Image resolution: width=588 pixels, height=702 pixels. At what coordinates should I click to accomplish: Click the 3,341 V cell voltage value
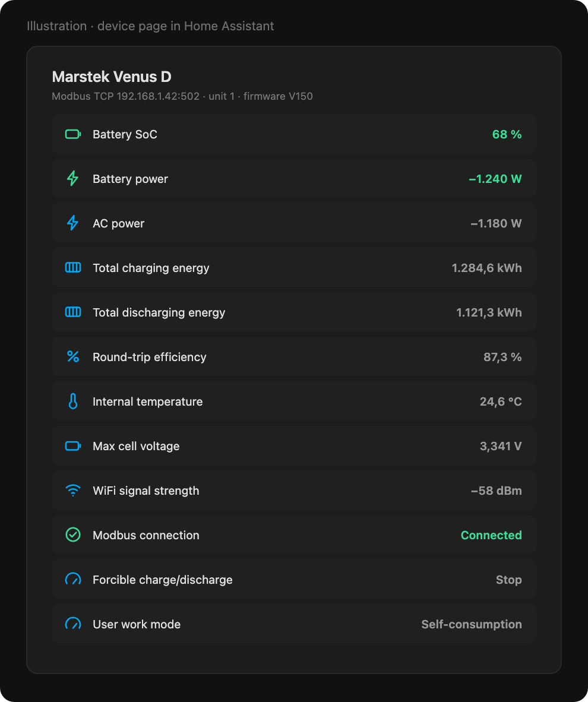501,447
